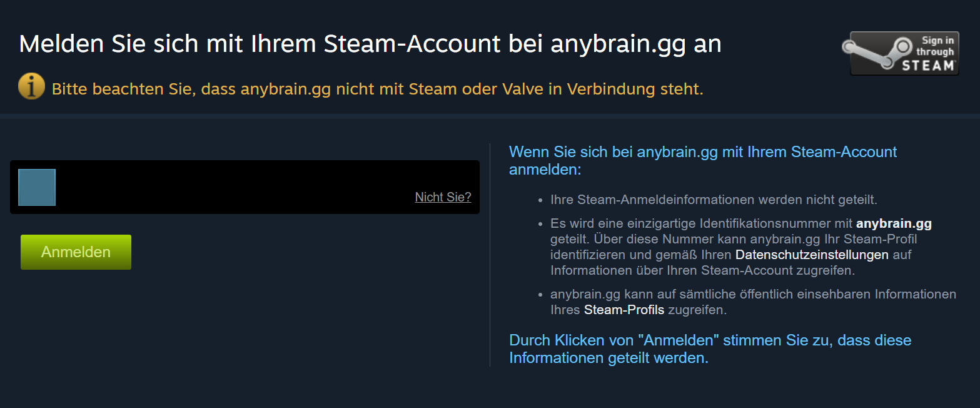Click the bold anybrain.gg text in the bullet
980x408 pixels.
(894, 223)
